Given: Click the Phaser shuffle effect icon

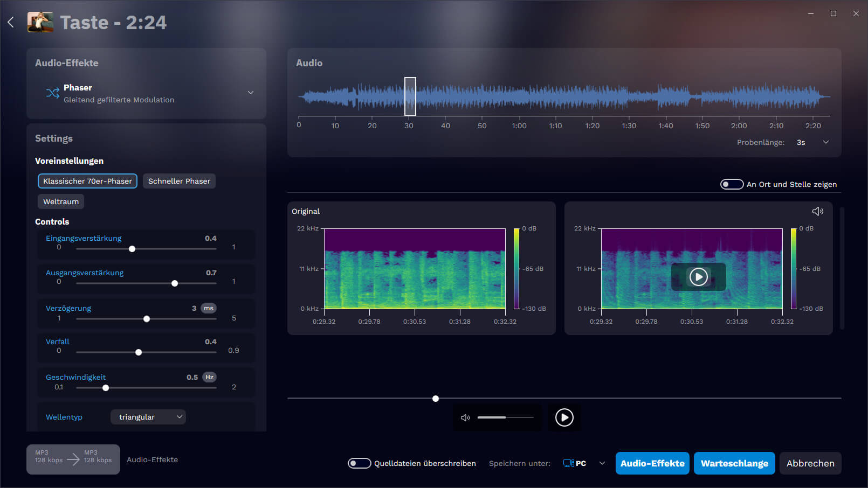Looking at the screenshot, I should tap(52, 93).
